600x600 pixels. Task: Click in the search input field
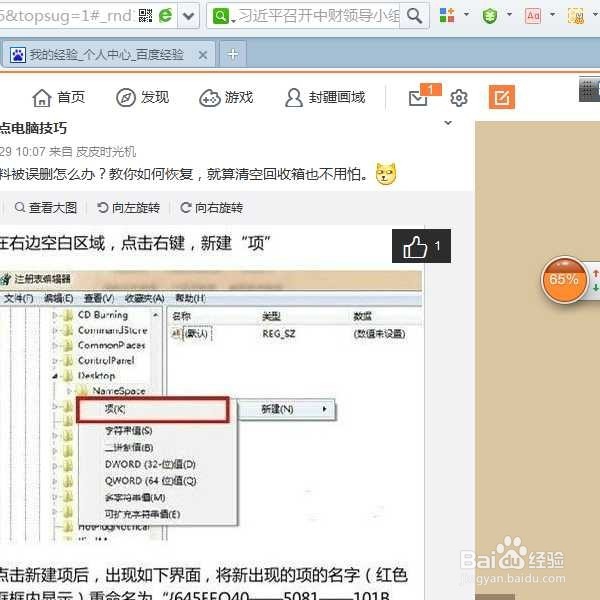[318, 16]
